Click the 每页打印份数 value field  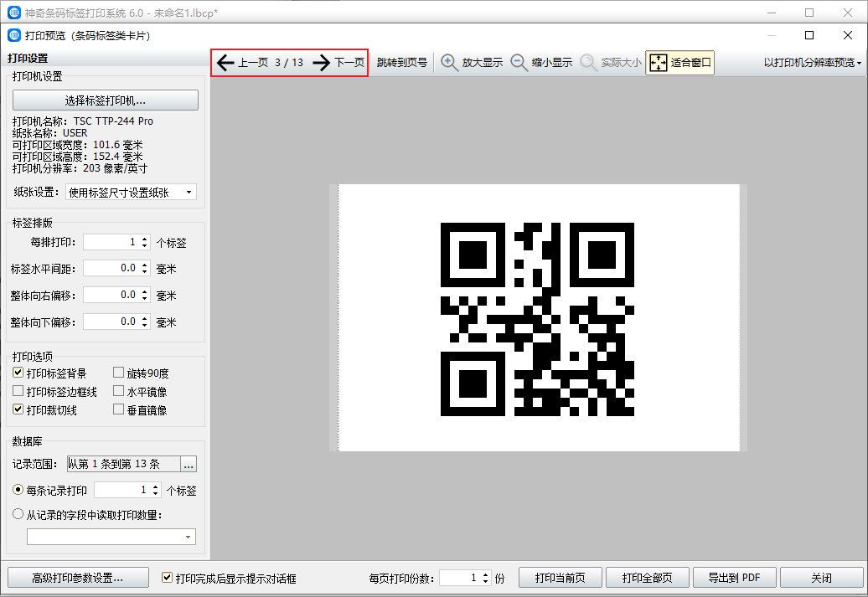(460, 579)
